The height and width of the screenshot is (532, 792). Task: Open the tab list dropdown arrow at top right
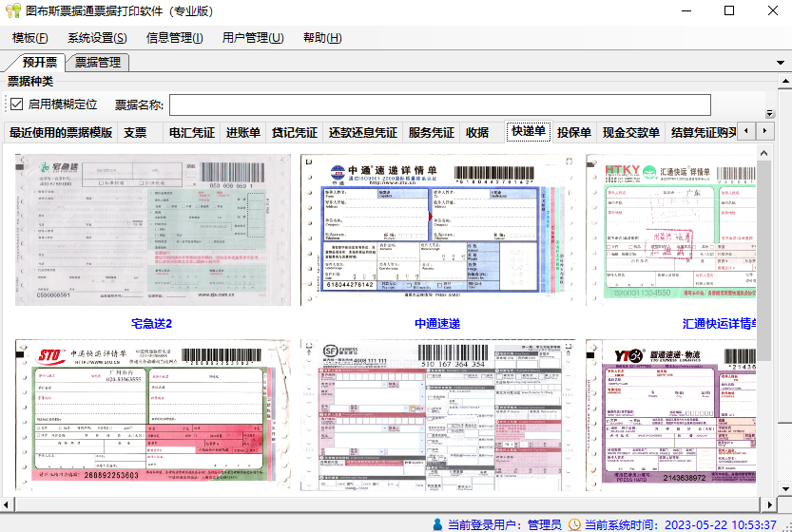click(x=780, y=63)
